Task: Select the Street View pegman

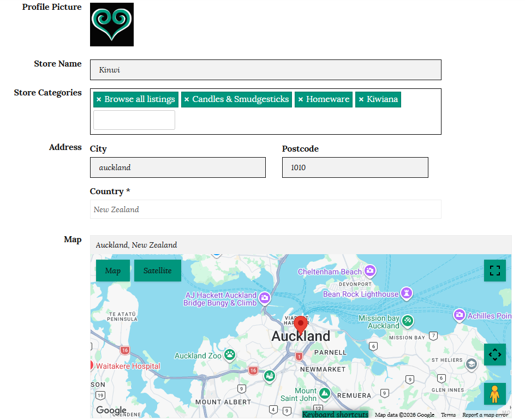Action: pyautogui.click(x=495, y=394)
